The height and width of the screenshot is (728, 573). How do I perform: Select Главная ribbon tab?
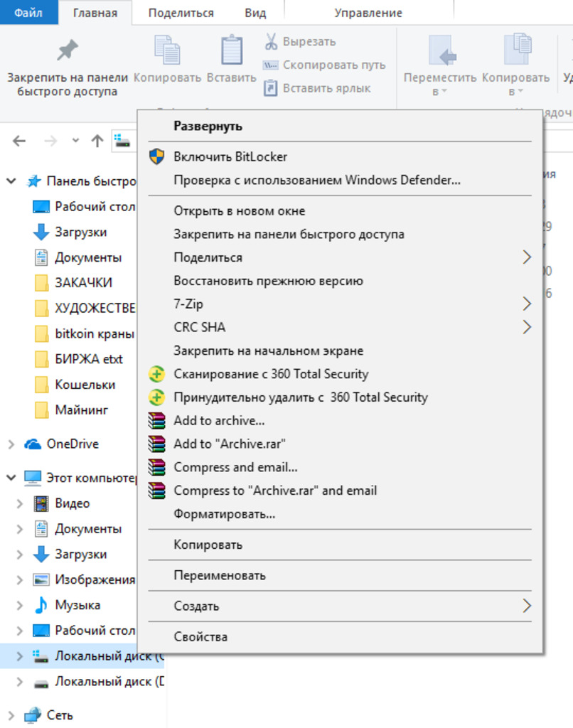95,13
